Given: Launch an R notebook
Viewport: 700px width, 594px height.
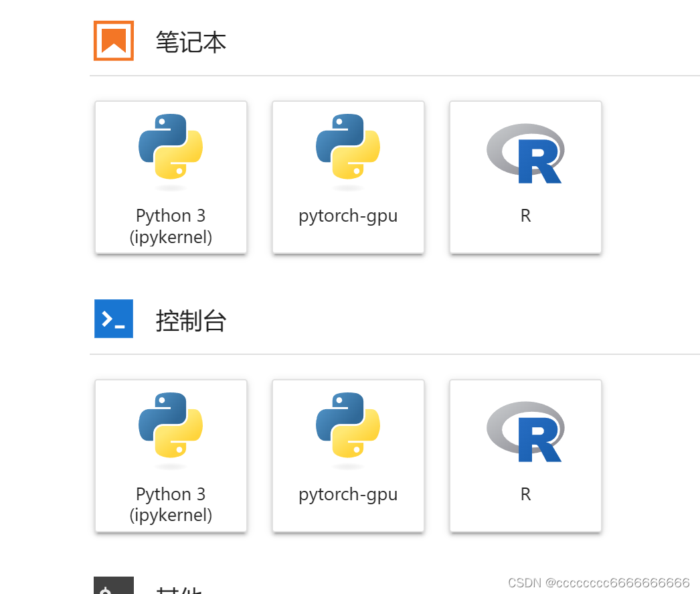Looking at the screenshot, I should click(x=525, y=177).
